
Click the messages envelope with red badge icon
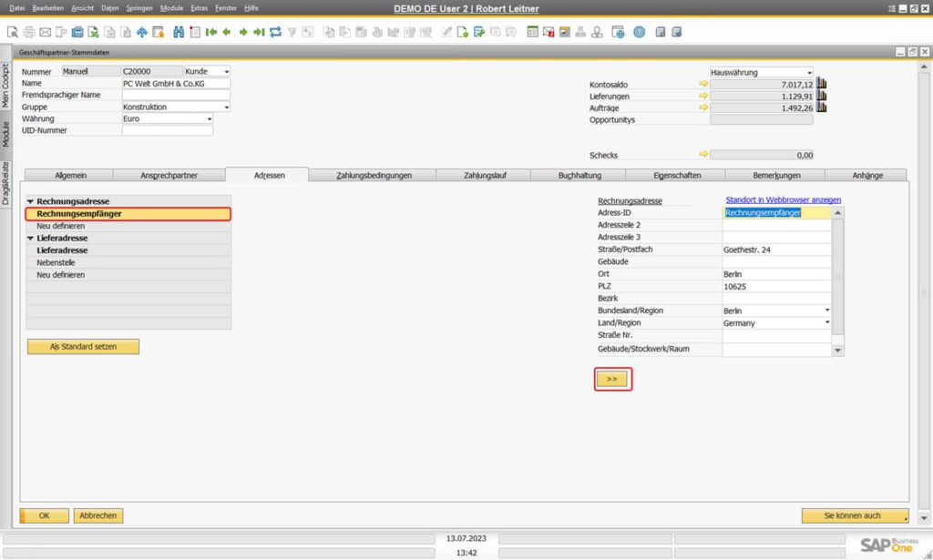tap(549, 32)
